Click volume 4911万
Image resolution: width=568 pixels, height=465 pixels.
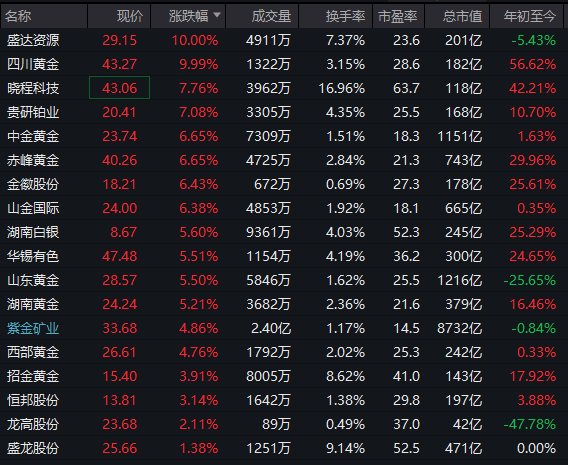tap(268, 40)
